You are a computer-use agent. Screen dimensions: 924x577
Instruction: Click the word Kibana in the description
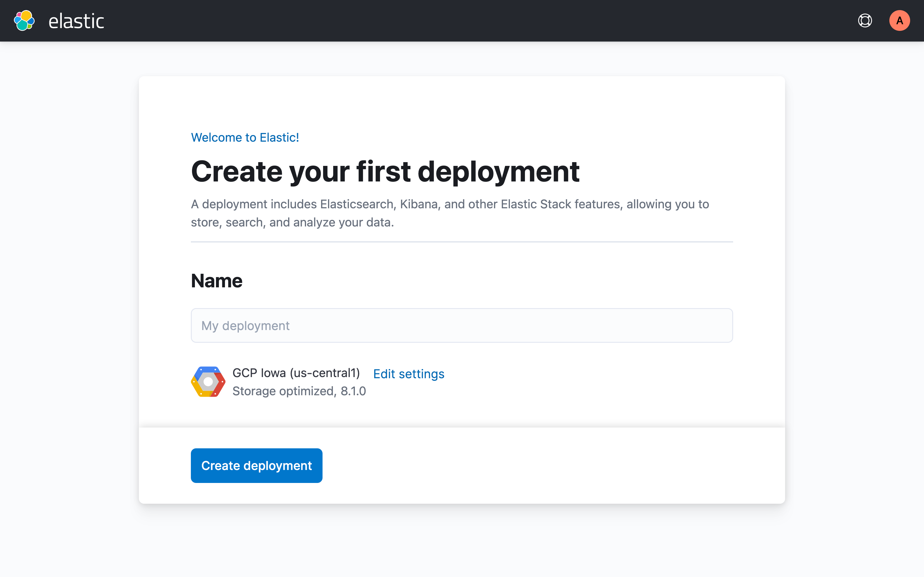pos(419,204)
